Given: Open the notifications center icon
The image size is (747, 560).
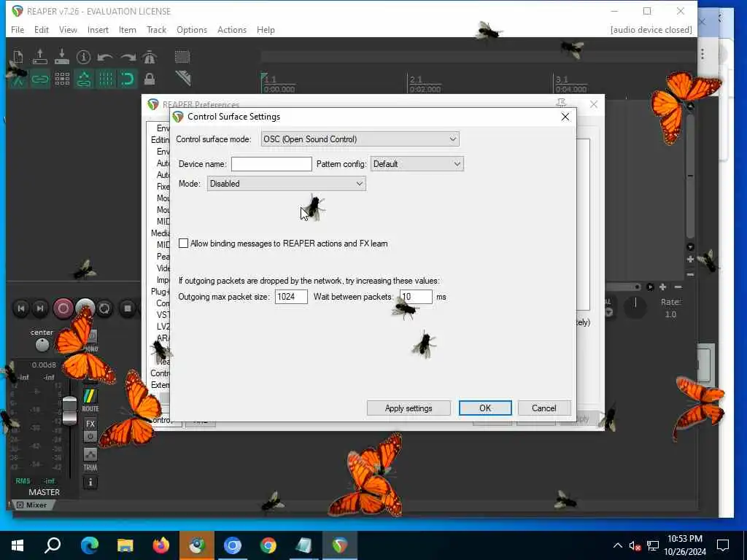Looking at the screenshot, I should [723, 545].
